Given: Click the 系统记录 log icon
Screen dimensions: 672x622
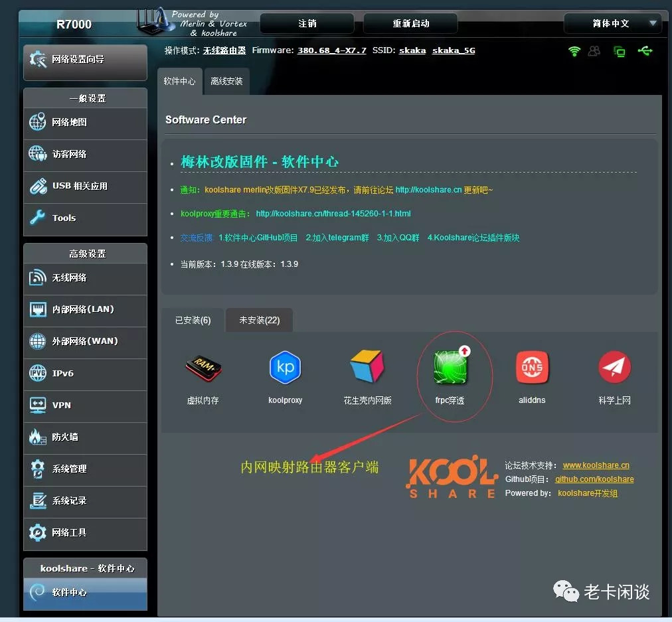Looking at the screenshot, I should pos(38,501).
